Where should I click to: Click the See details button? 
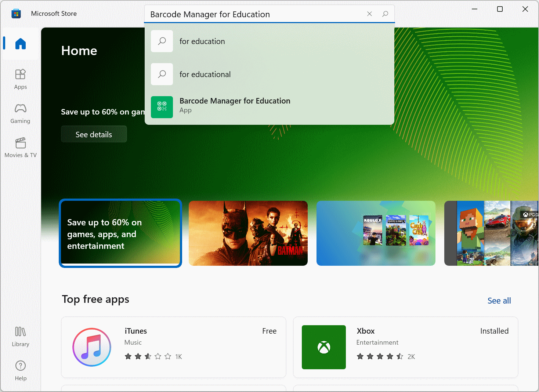[x=94, y=134]
